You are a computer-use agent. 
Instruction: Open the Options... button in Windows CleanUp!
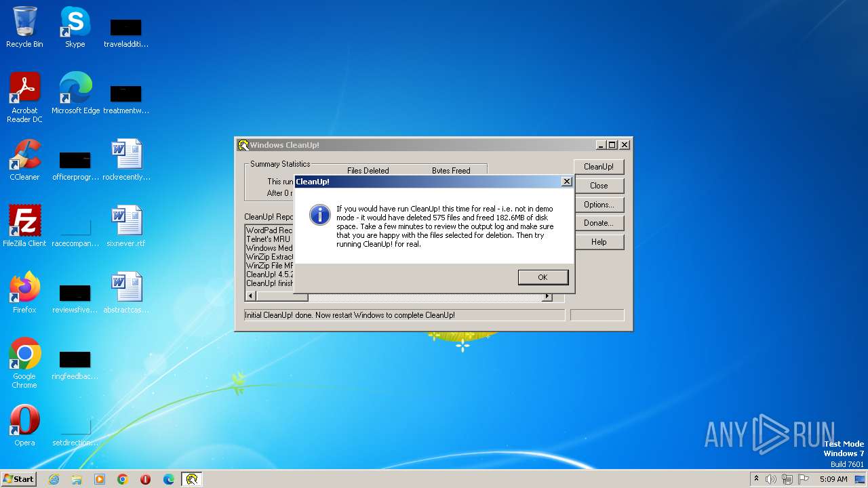599,205
